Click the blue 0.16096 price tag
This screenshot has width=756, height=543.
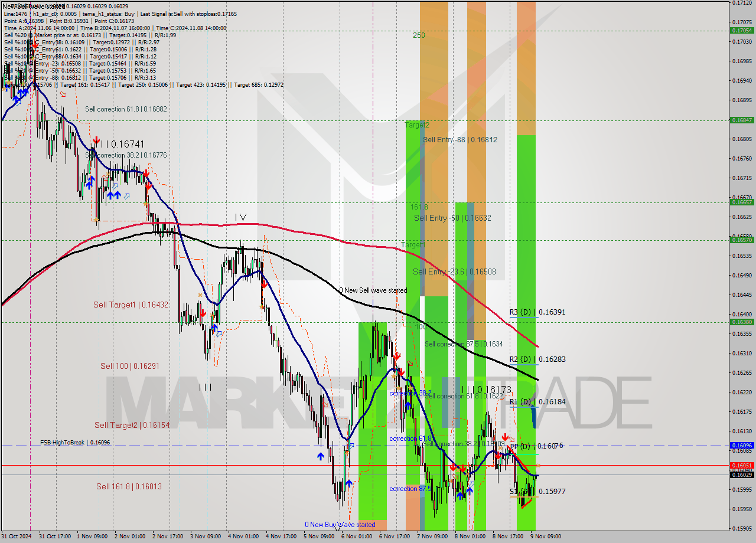[x=741, y=446]
